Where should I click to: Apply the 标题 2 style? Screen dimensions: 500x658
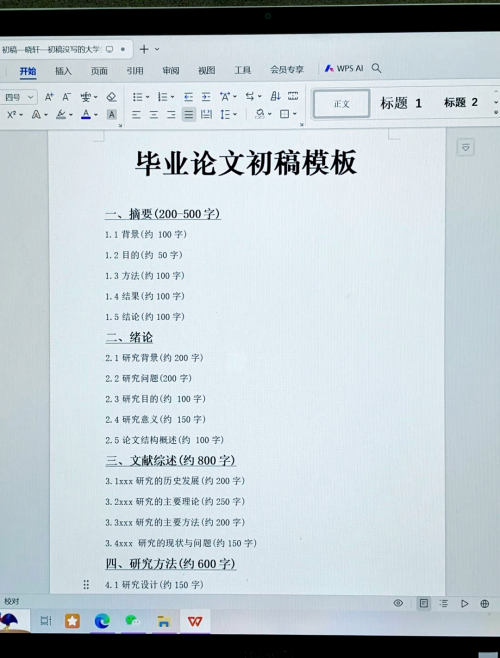[x=461, y=102]
